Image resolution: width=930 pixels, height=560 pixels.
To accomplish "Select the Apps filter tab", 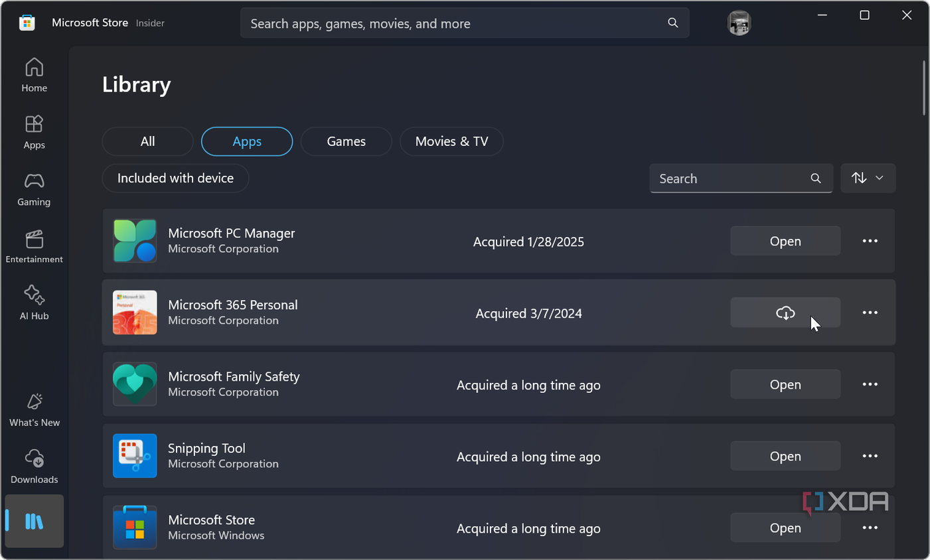I will coord(247,141).
